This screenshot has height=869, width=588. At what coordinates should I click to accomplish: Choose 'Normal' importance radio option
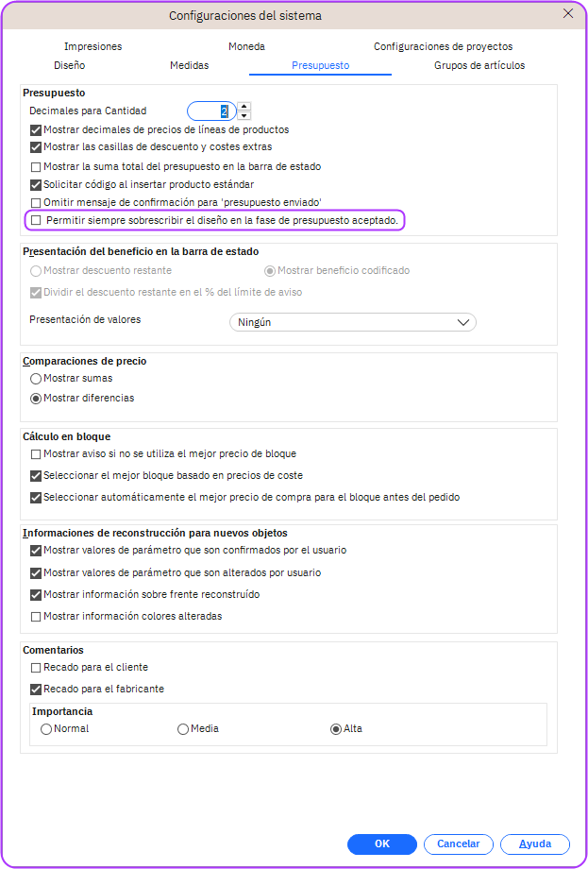(x=46, y=729)
